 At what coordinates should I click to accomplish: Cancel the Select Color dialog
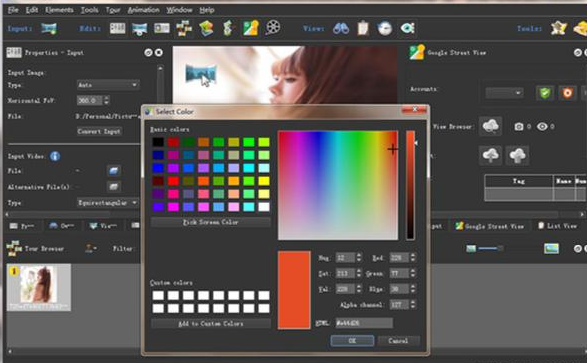[398, 341]
